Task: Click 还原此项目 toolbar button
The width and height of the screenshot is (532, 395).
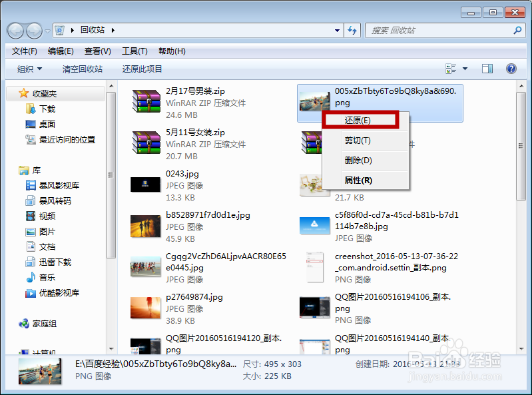Action: tap(142, 69)
